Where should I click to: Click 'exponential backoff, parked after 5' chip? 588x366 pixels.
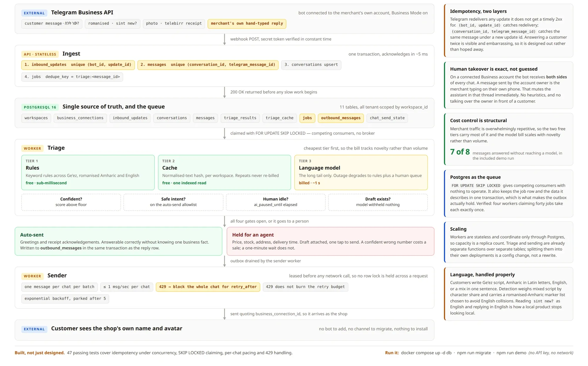(x=65, y=299)
